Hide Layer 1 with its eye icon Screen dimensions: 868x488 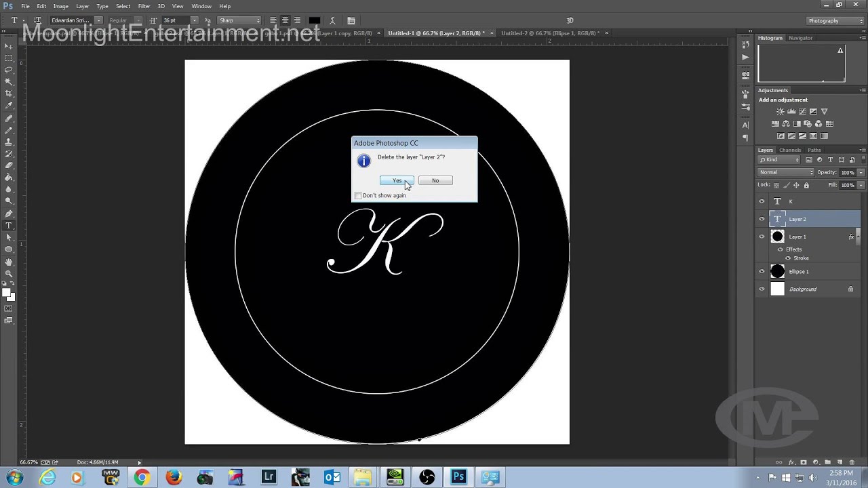tap(762, 237)
